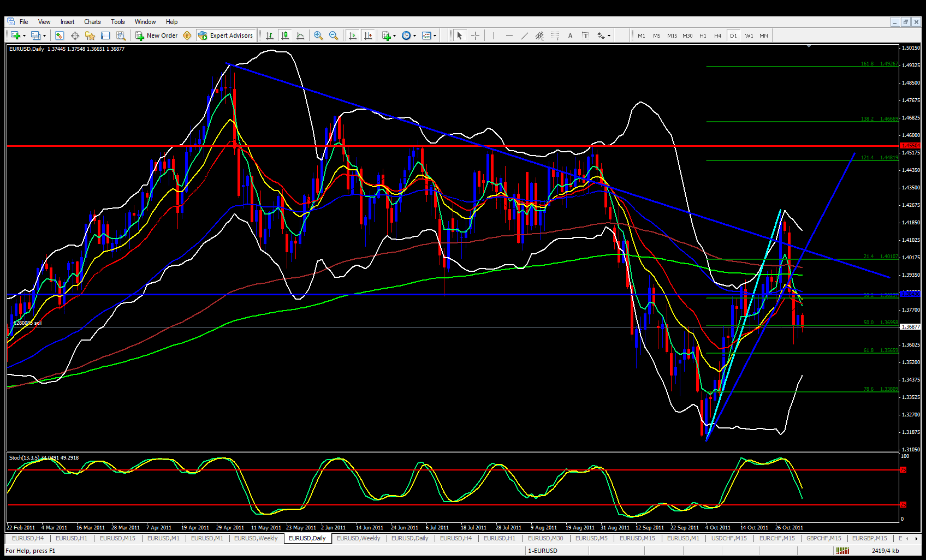The height and width of the screenshot is (560, 926).
Task: Click the Zoom In magnifier icon
Action: click(318, 35)
